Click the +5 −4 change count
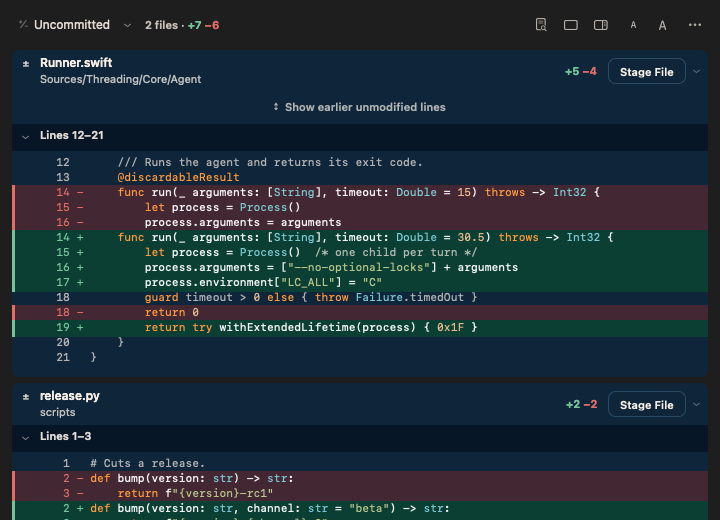720x520 pixels. click(x=580, y=72)
